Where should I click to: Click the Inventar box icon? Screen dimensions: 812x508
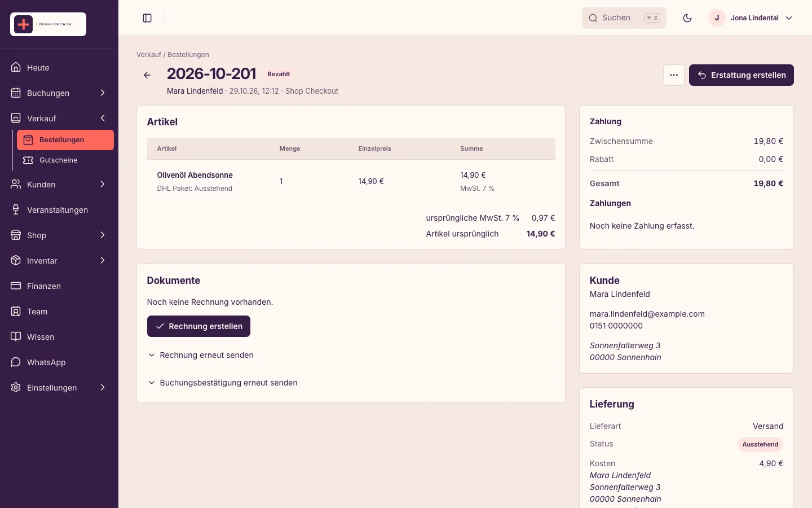(x=16, y=260)
